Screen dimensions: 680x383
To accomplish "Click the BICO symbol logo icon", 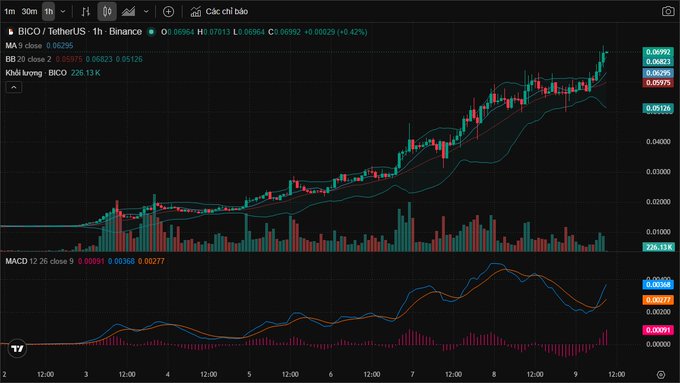I will pyautogui.click(x=10, y=32).
